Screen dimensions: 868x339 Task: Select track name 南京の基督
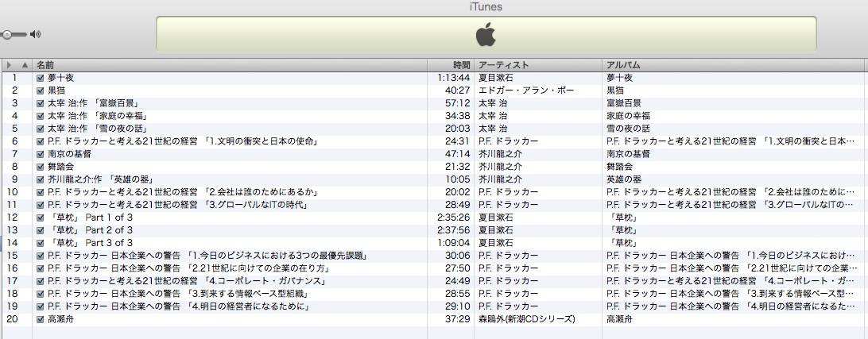[70, 154]
